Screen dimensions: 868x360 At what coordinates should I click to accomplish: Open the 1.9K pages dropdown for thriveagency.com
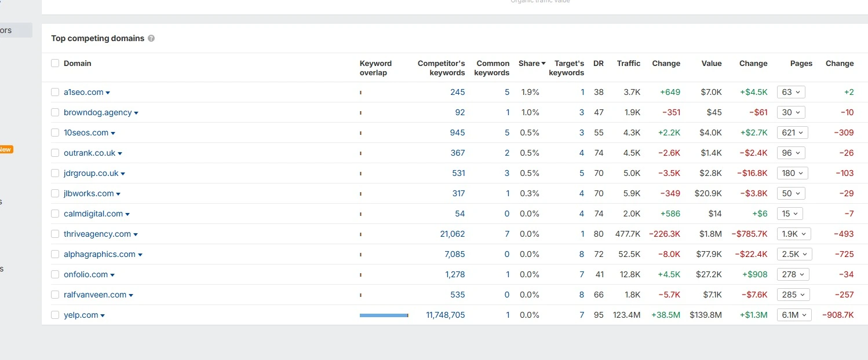click(794, 234)
